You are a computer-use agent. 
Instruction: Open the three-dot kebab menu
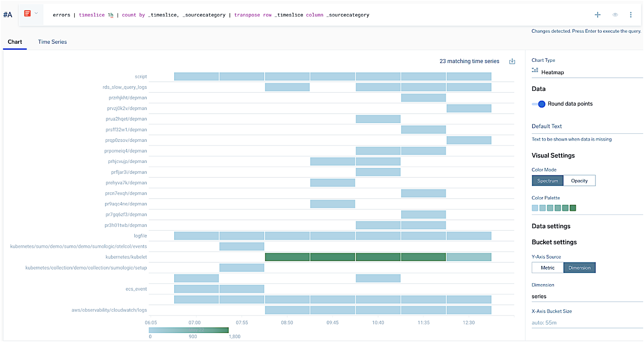click(630, 15)
